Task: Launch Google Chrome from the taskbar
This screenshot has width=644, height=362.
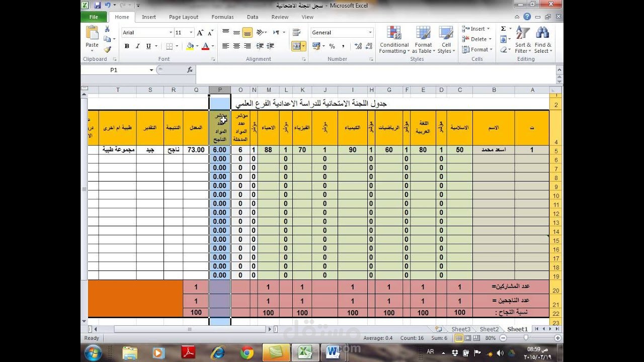Action: pyautogui.click(x=247, y=352)
